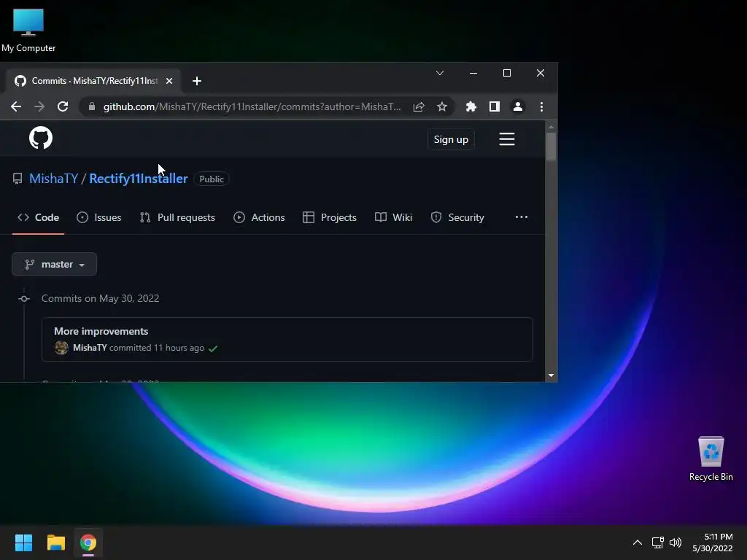View site security lock info
The width and height of the screenshot is (747, 560).
[x=92, y=106]
